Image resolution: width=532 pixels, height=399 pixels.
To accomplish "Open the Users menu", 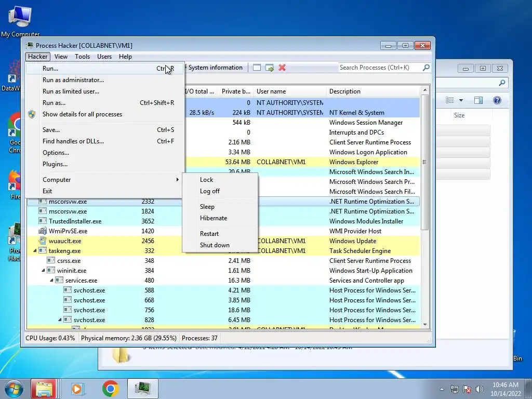I will tap(104, 57).
